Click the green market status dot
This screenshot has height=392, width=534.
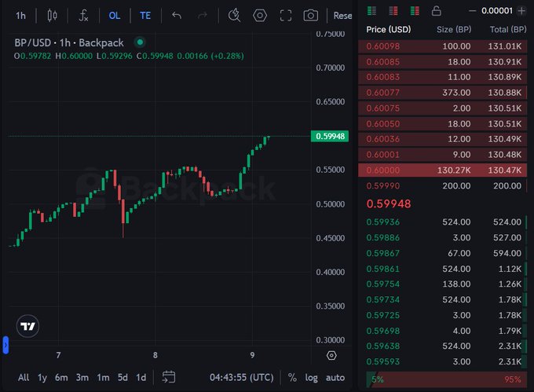point(140,42)
